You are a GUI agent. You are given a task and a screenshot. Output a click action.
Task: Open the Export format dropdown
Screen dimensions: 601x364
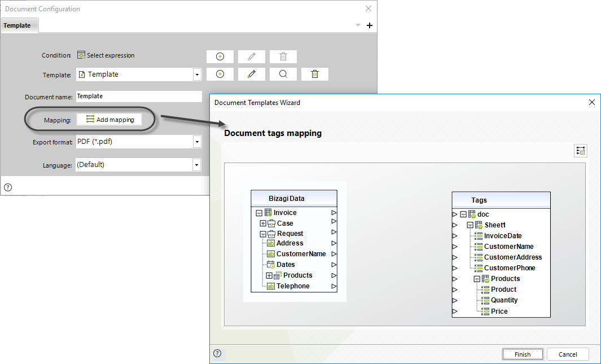coord(197,142)
